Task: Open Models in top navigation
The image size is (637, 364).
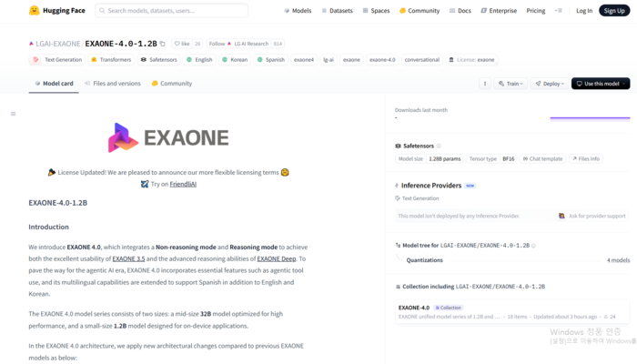Action: pyautogui.click(x=298, y=11)
